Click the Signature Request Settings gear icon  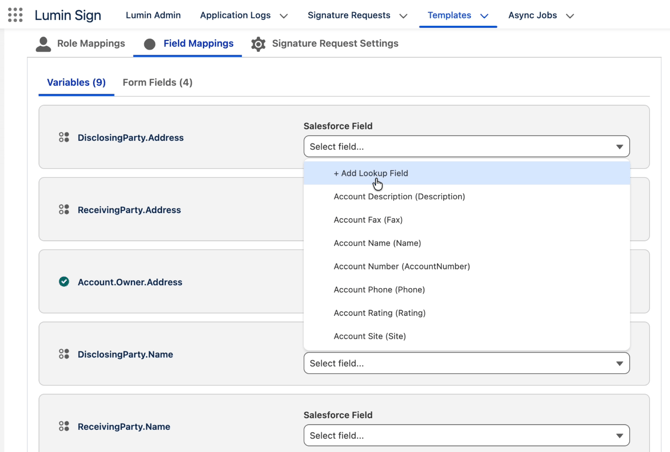coord(258,44)
